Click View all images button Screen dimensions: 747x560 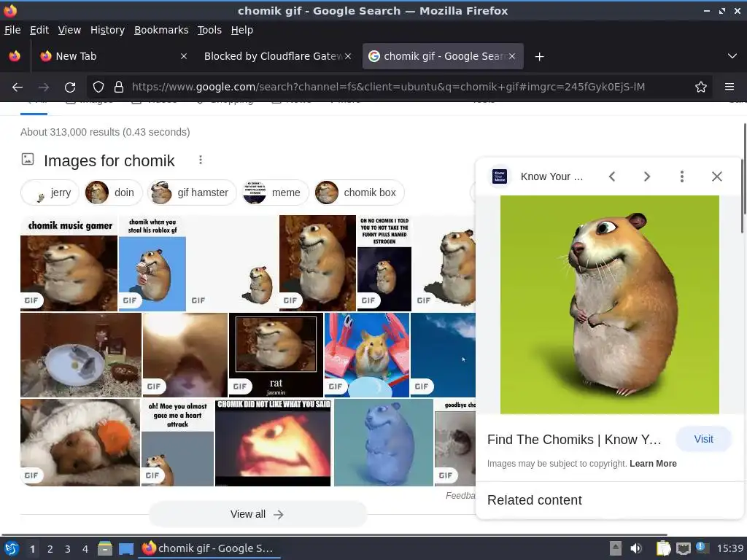click(258, 514)
